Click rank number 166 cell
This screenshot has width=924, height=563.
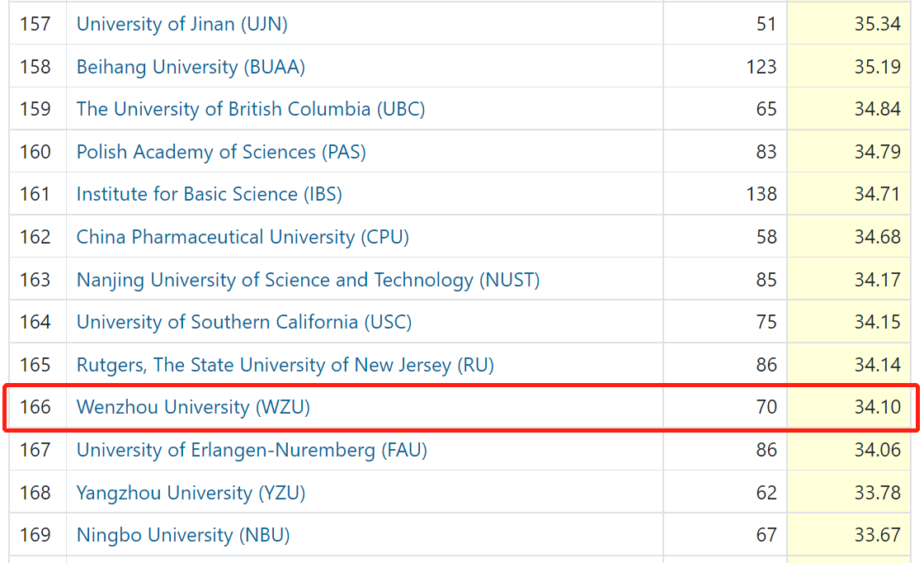tap(35, 407)
